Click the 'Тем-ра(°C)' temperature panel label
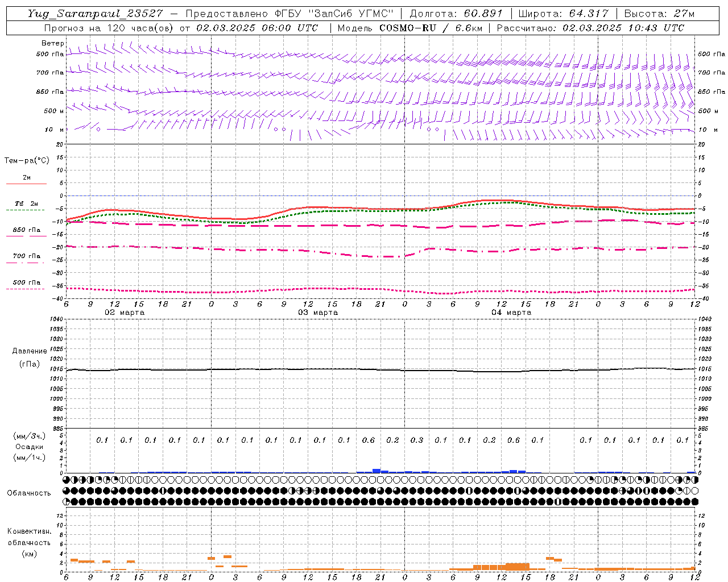Screen dimensions: 728x582 tap(27, 161)
